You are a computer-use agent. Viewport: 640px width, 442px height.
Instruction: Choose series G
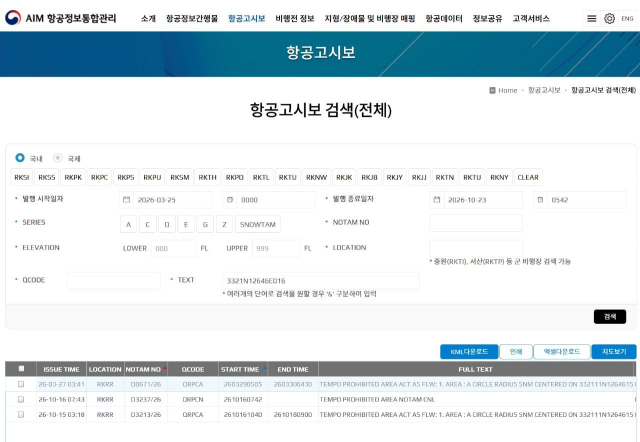point(205,224)
